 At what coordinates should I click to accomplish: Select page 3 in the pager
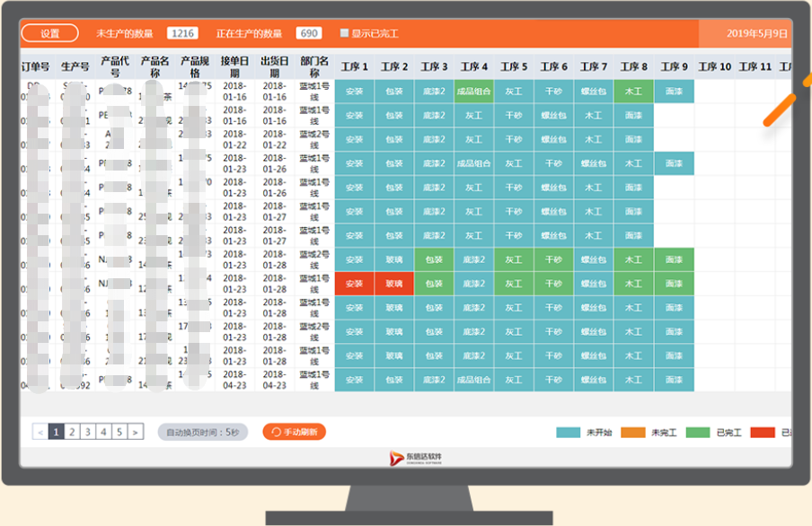(87, 433)
